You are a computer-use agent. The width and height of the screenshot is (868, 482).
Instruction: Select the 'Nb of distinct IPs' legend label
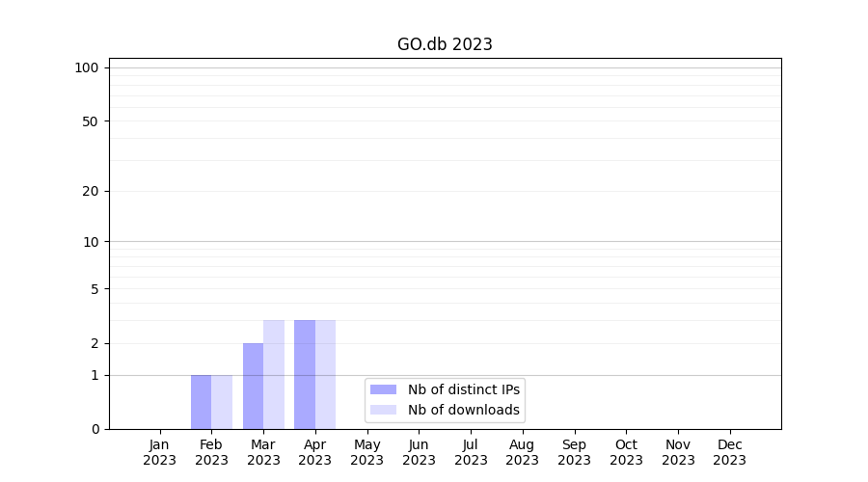point(464,389)
